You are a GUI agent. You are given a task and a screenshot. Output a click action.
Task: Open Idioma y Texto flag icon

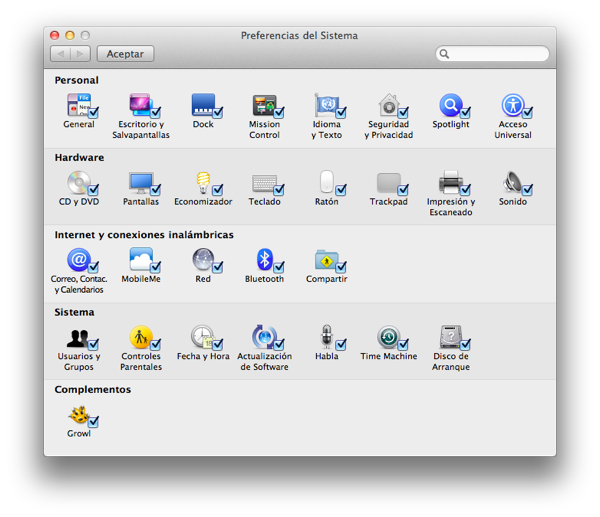click(x=326, y=104)
